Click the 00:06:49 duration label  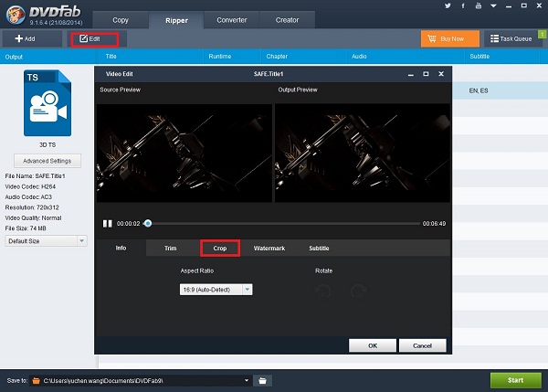434,224
